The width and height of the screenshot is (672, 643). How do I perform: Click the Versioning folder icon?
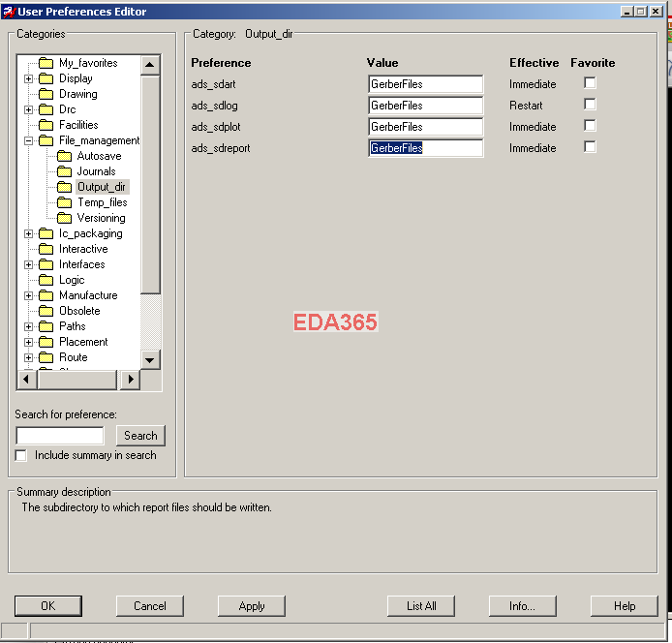[x=64, y=218]
